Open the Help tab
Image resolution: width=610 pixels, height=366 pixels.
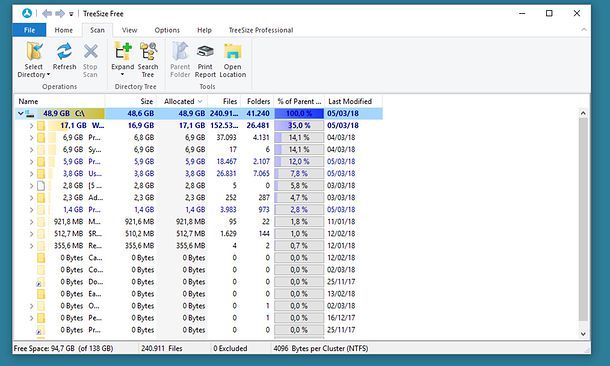(x=204, y=30)
